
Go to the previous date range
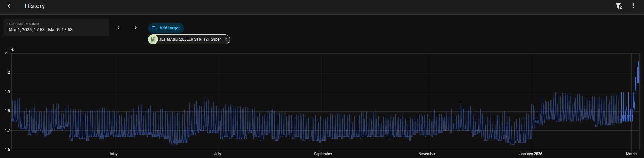pos(118,28)
